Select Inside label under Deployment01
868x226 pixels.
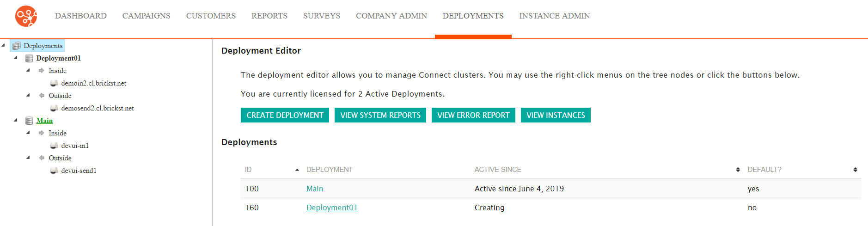point(58,71)
